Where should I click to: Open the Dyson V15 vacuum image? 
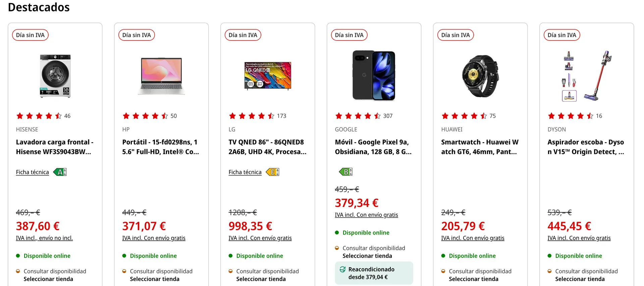point(587,76)
